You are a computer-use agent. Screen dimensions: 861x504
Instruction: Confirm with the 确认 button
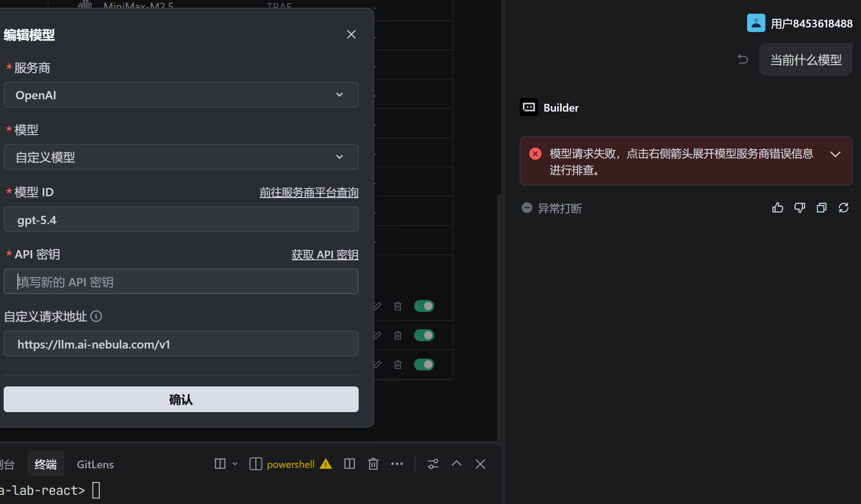click(x=181, y=399)
